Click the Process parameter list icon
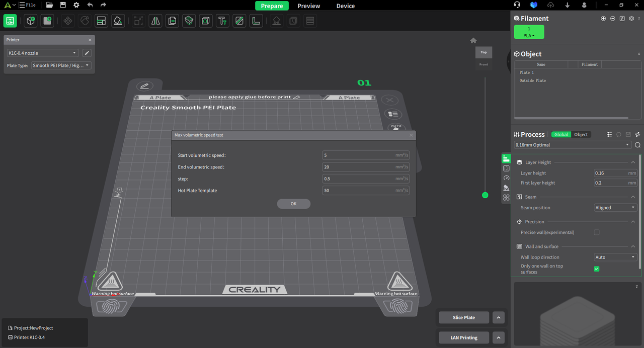The height and width of the screenshot is (348, 644). [610, 134]
